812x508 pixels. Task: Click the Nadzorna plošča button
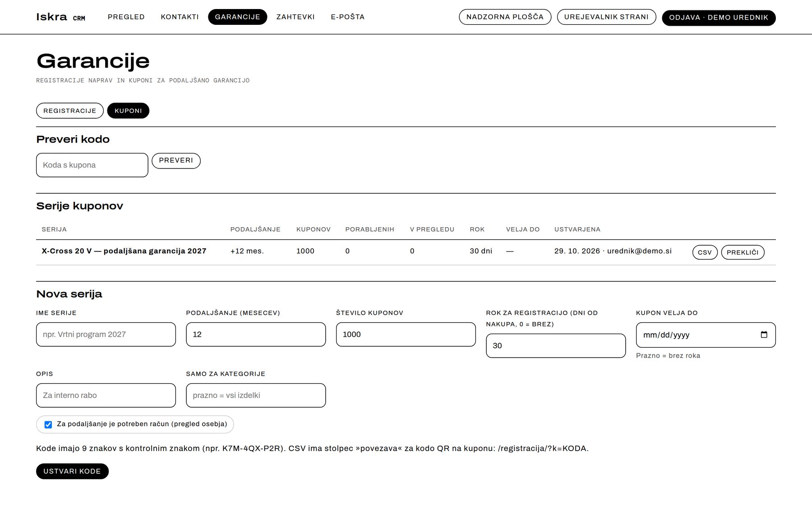click(505, 17)
